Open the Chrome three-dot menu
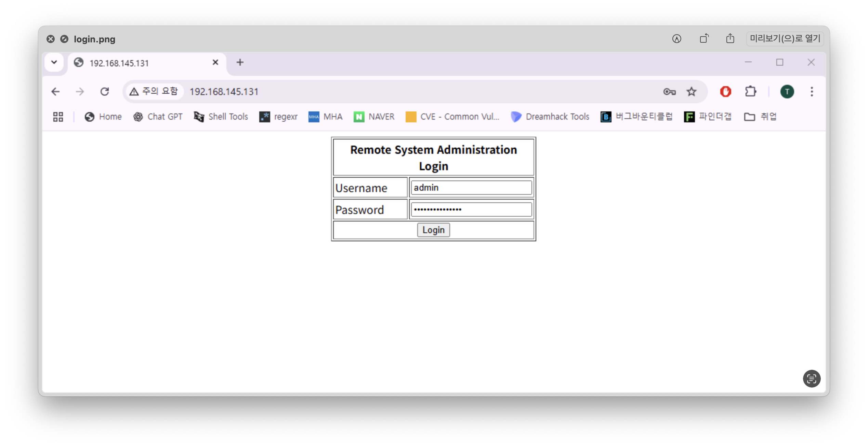868x447 pixels. tap(812, 92)
